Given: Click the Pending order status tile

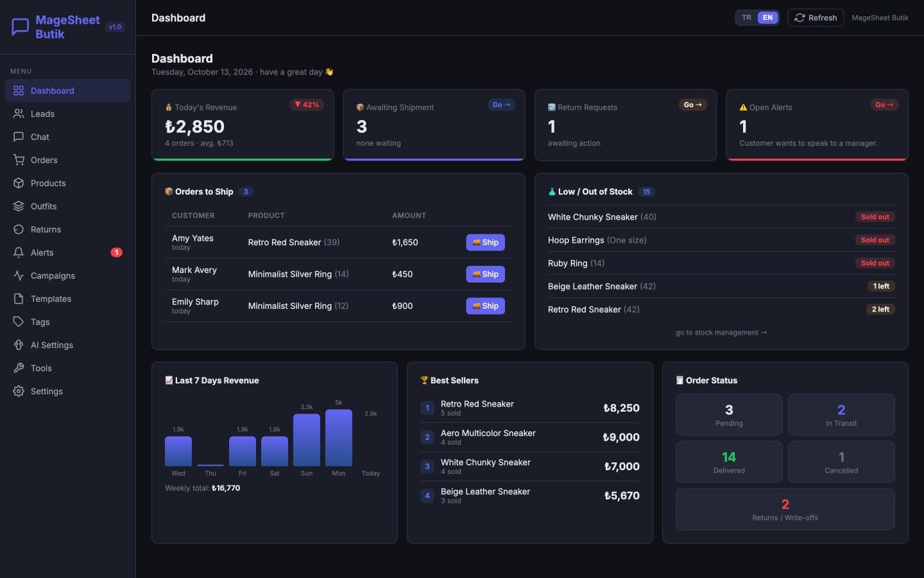Looking at the screenshot, I should point(729,415).
